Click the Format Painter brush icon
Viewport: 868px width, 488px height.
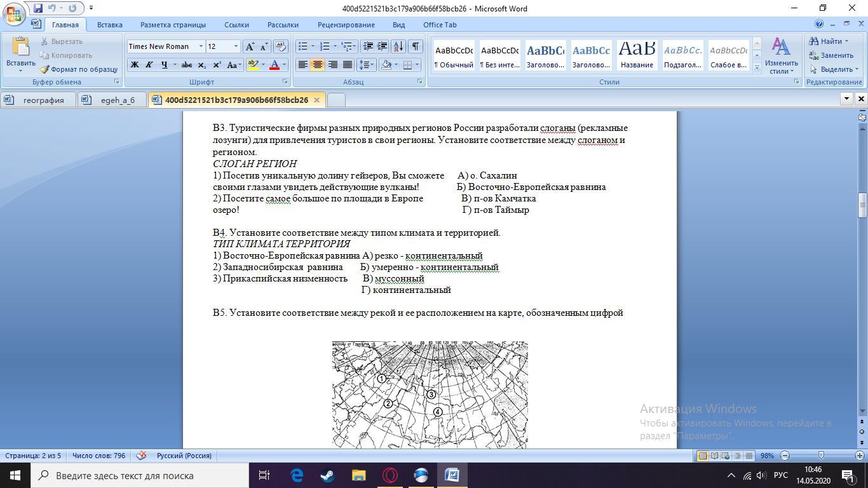click(x=45, y=69)
